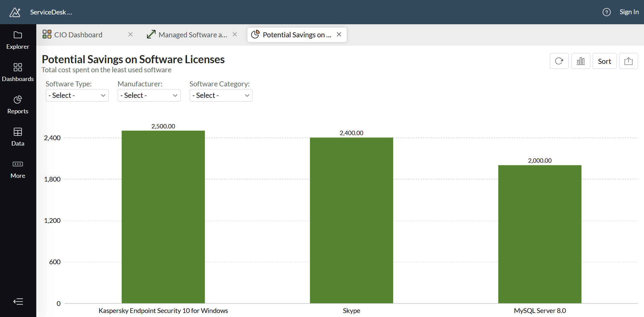Click the ServiceDesk app logo icon
Viewport: 644px width, 317px height.
click(x=15, y=12)
